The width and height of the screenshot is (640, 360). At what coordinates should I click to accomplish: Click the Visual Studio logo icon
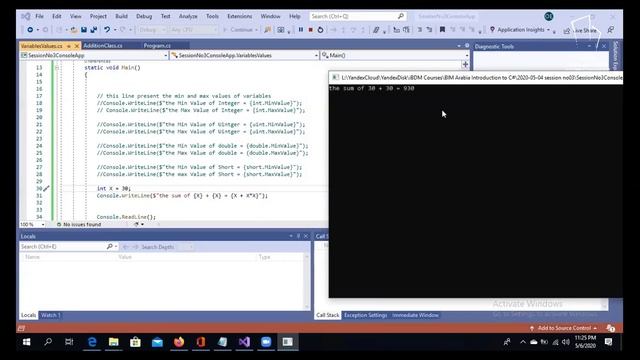(x=25, y=16)
